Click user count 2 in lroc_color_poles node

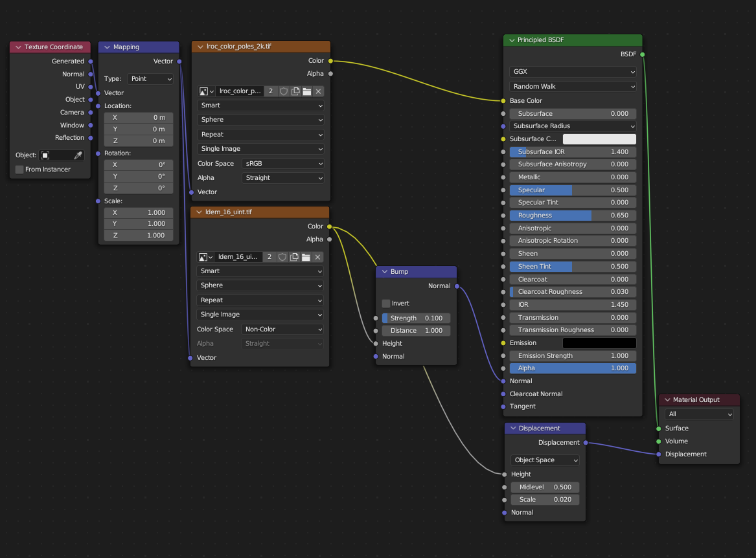[x=271, y=91]
